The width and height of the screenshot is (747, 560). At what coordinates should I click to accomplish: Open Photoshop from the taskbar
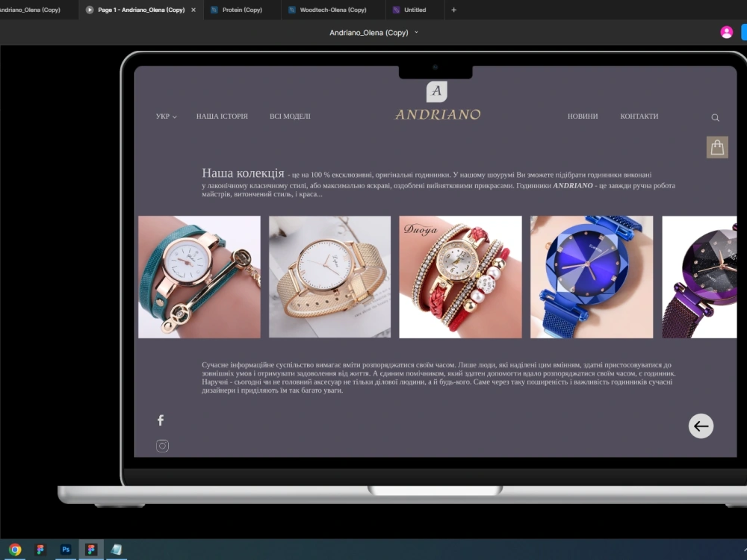click(66, 550)
